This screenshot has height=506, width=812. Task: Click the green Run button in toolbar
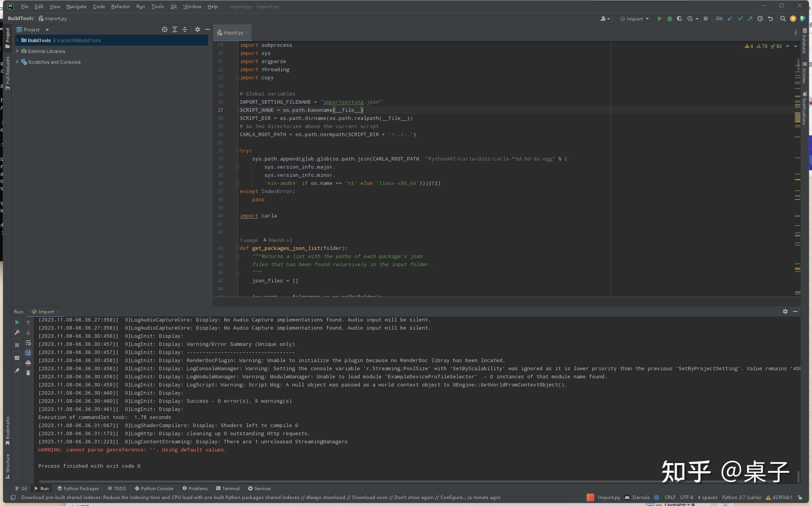point(660,19)
